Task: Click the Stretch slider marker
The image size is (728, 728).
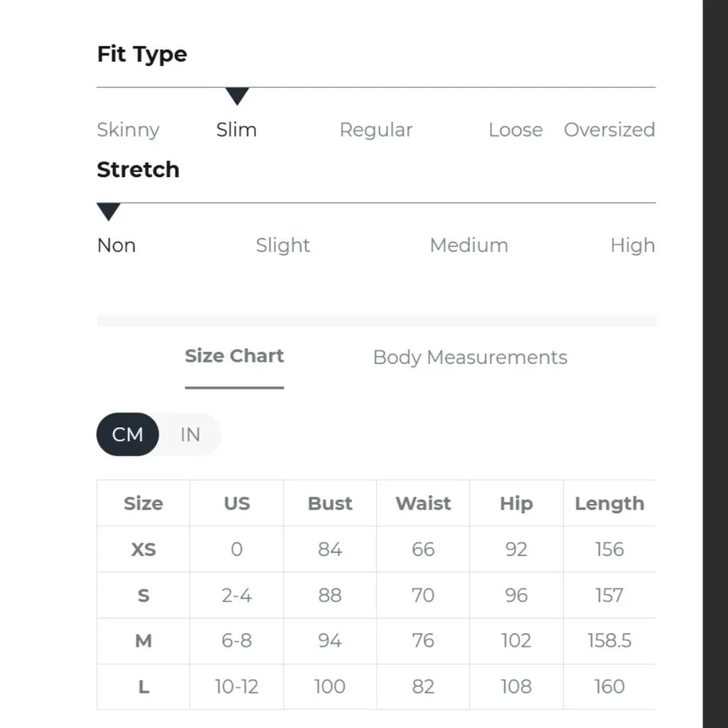Action: click(108, 212)
